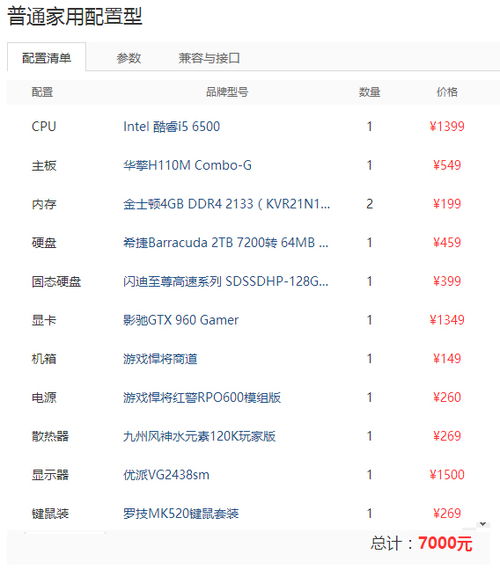Click the 散热器 row label
The height and width of the screenshot is (569, 500).
point(50,436)
